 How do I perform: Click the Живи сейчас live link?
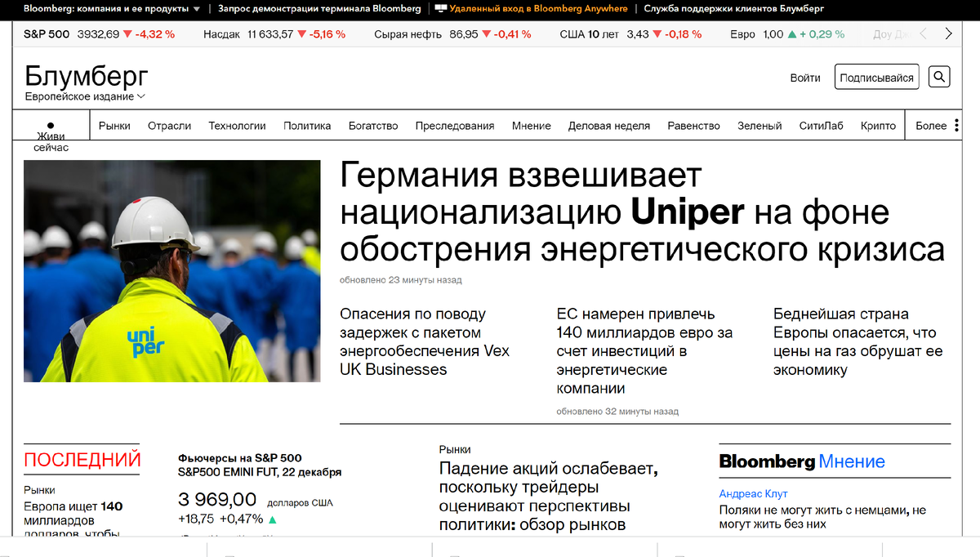click(x=51, y=142)
